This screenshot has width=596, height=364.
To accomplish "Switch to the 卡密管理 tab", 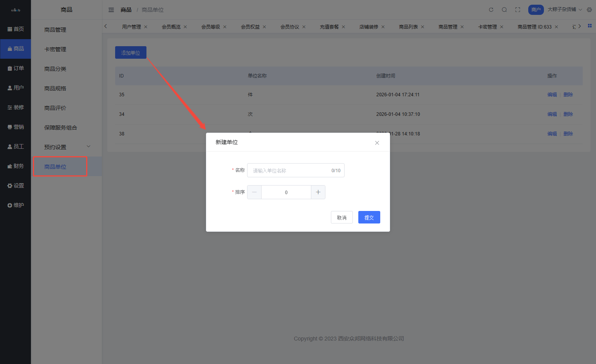I will click(x=487, y=27).
